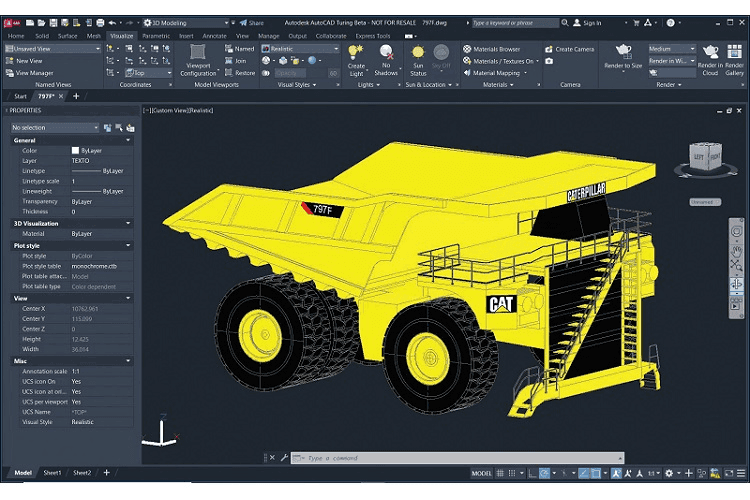Click the wrench icon beside the command line
The width and height of the screenshot is (750, 500).
(284, 458)
